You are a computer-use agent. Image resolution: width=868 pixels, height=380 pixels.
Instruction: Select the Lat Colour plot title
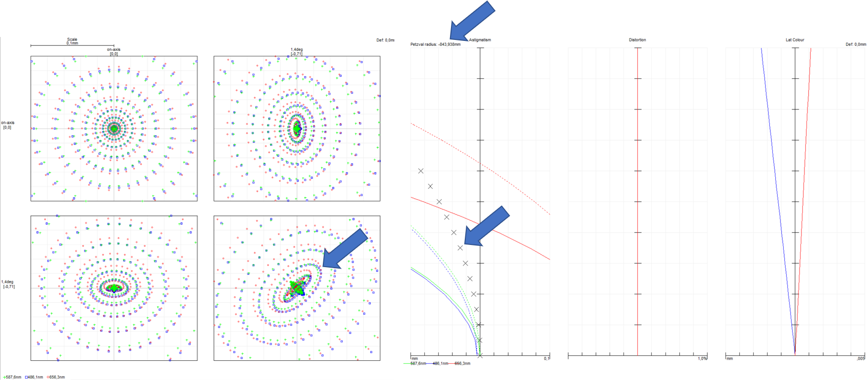pos(795,40)
